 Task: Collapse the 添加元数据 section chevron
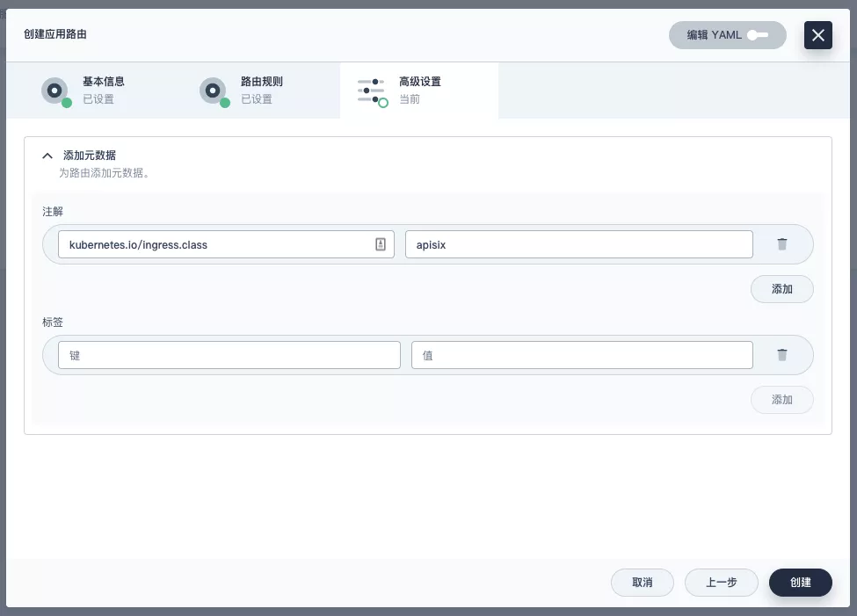(47, 156)
